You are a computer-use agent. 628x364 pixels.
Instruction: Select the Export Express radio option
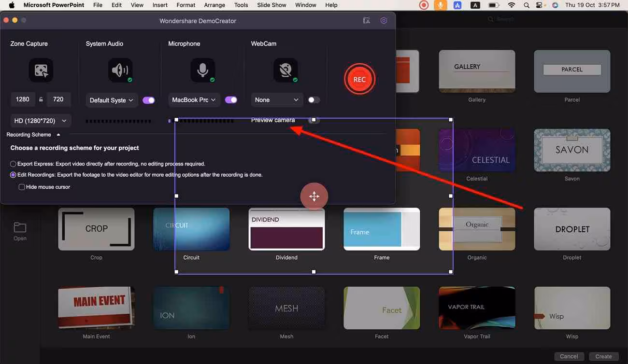[13, 164]
